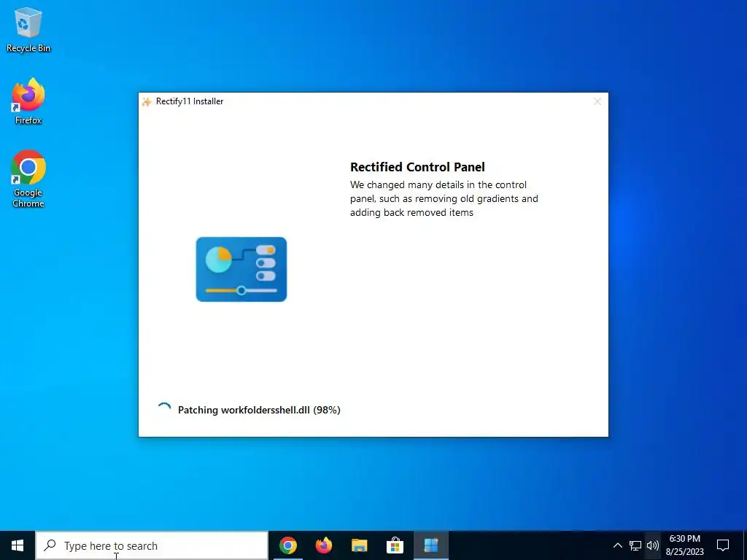Open the Windows Start menu
747x560 pixels.
[18, 545]
